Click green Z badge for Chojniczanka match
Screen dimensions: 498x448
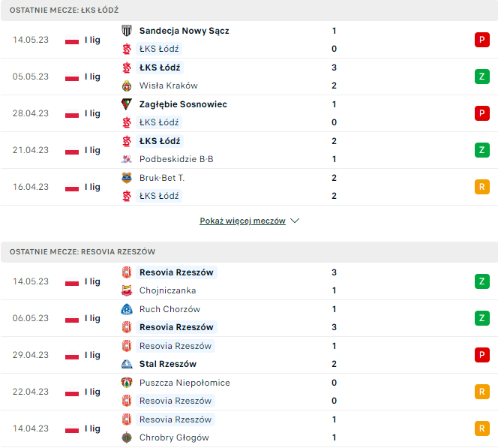[481, 281]
